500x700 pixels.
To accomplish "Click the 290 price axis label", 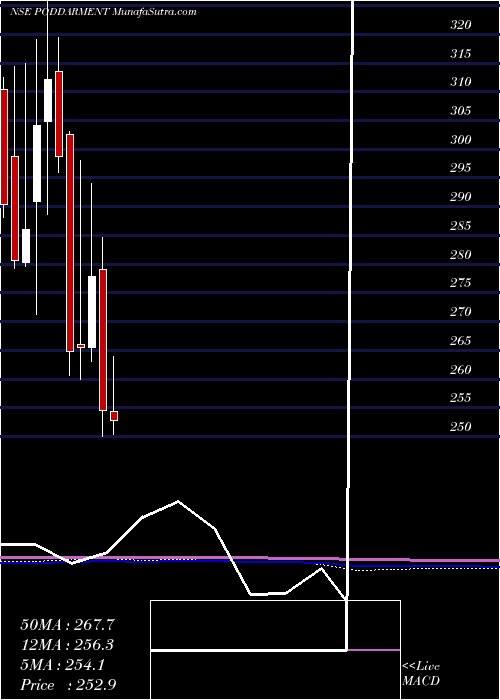I will click(460, 197).
